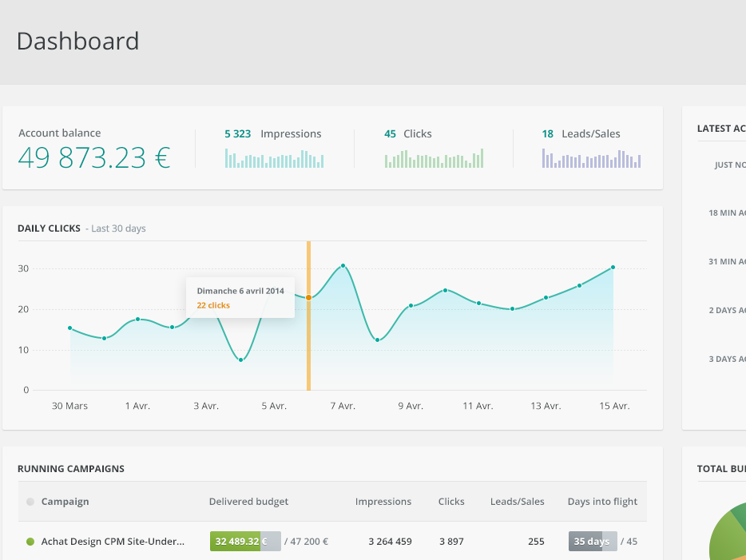The image size is (746, 560).
Task: Sort by Days into flight column
Action: 603,502
